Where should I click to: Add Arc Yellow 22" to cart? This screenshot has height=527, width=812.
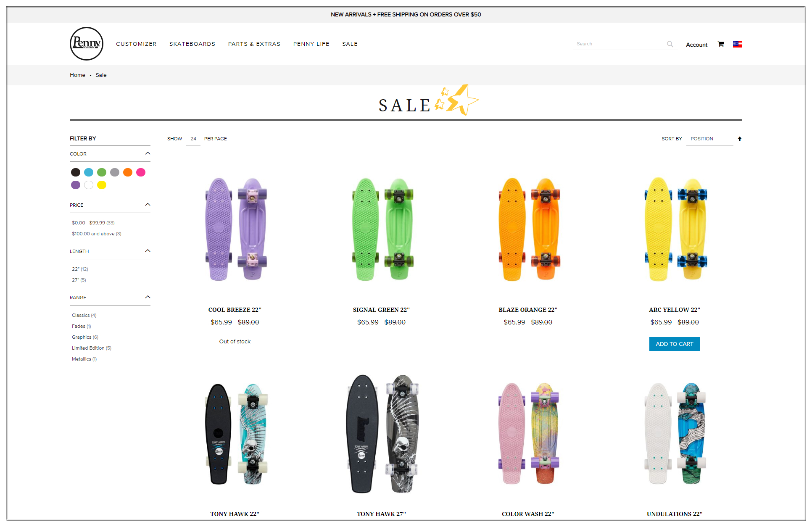pos(675,344)
